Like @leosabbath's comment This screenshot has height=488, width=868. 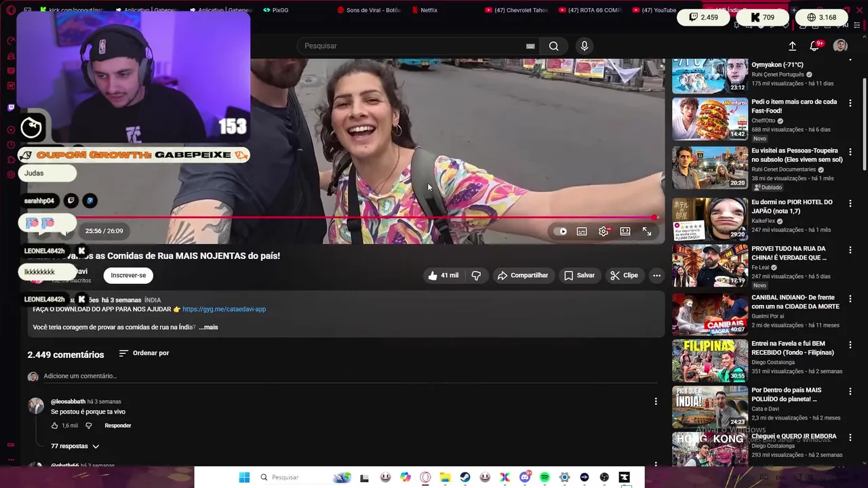tap(55, 426)
